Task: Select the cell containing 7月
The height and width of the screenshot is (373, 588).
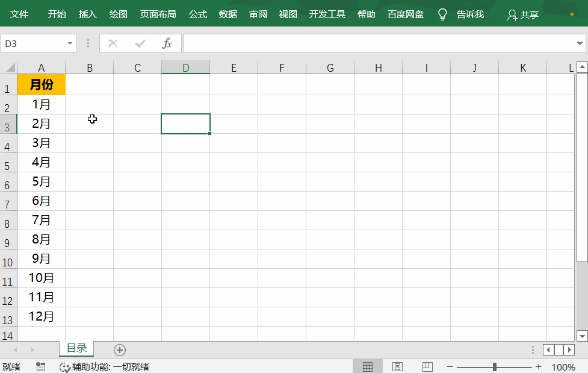Action: [42, 220]
